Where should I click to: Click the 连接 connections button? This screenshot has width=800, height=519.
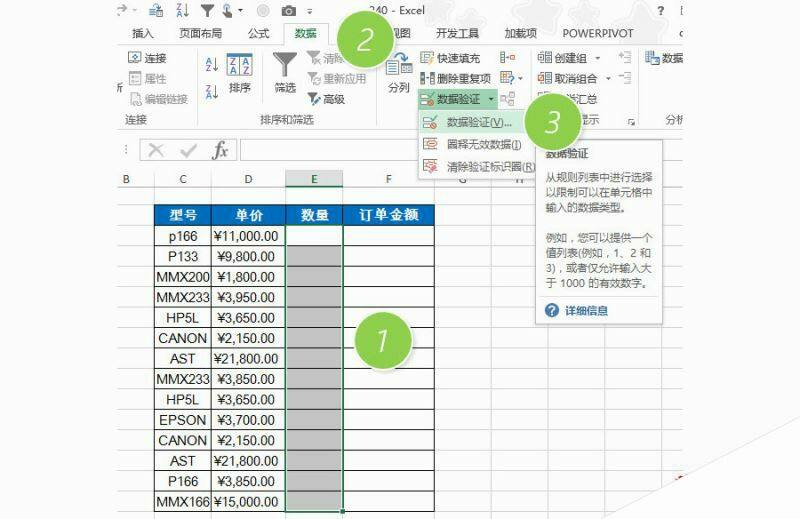147,58
